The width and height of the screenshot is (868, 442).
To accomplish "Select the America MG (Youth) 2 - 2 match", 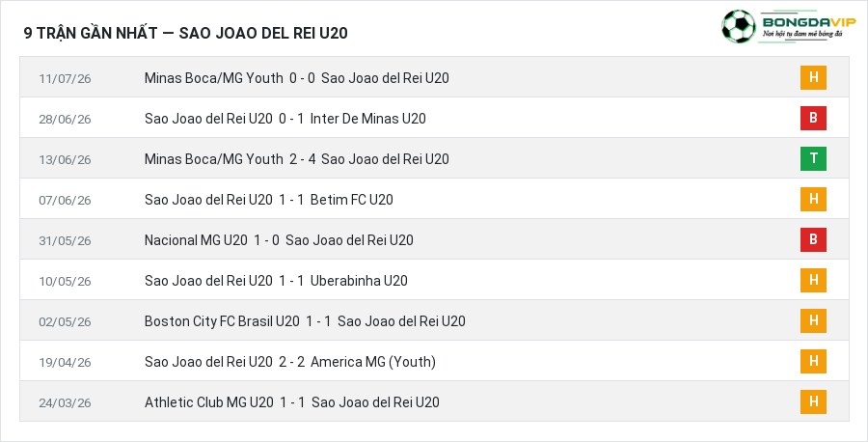I will [x=434, y=361].
